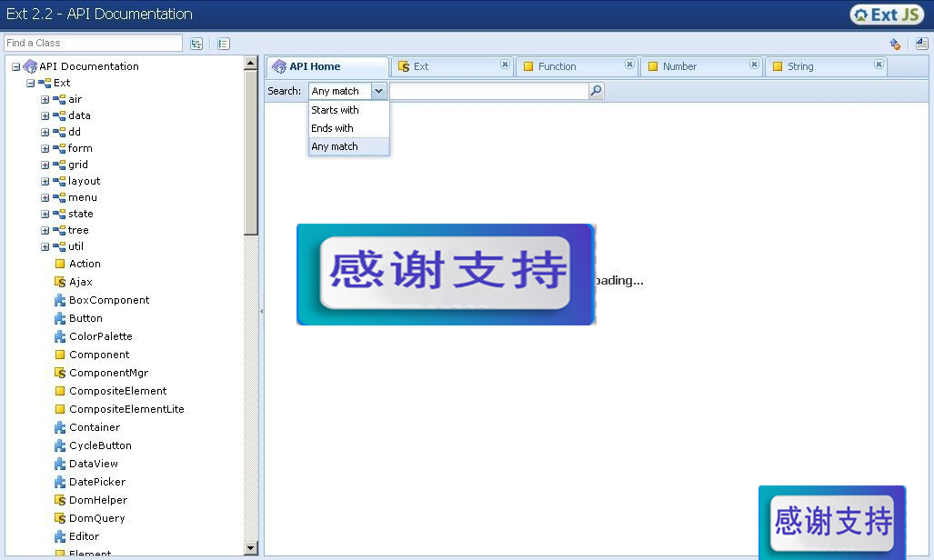Click the ComponentMgr singleton icon
Viewport: 934px width, 560px height.
(x=59, y=373)
